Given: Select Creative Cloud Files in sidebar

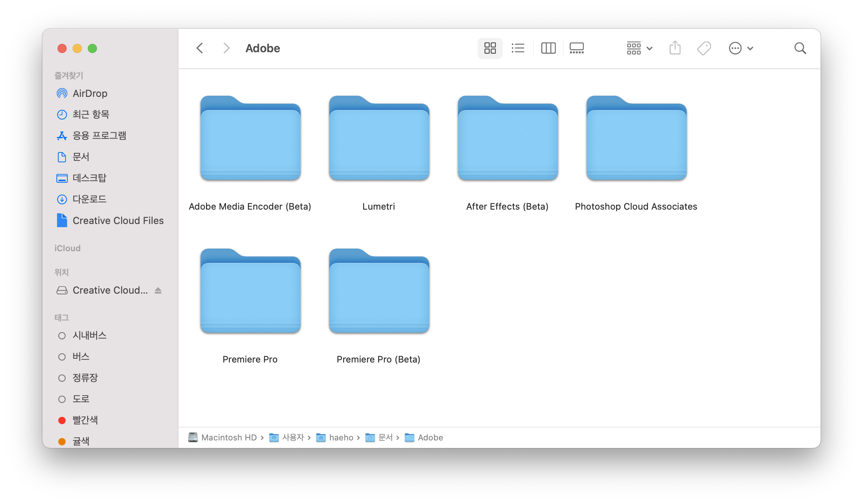Looking at the screenshot, I should pyautogui.click(x=118, y=221).
